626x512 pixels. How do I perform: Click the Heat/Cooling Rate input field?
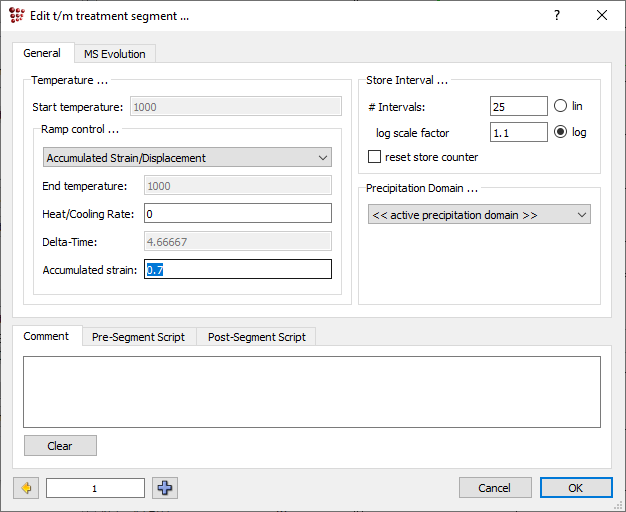pyautogui.click(x=237, y=213)
